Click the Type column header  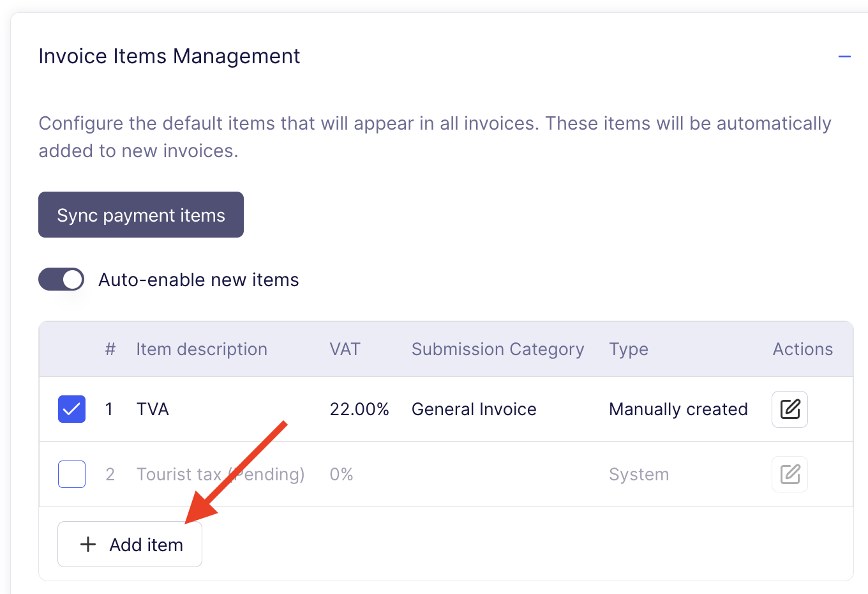coord(629,349)
